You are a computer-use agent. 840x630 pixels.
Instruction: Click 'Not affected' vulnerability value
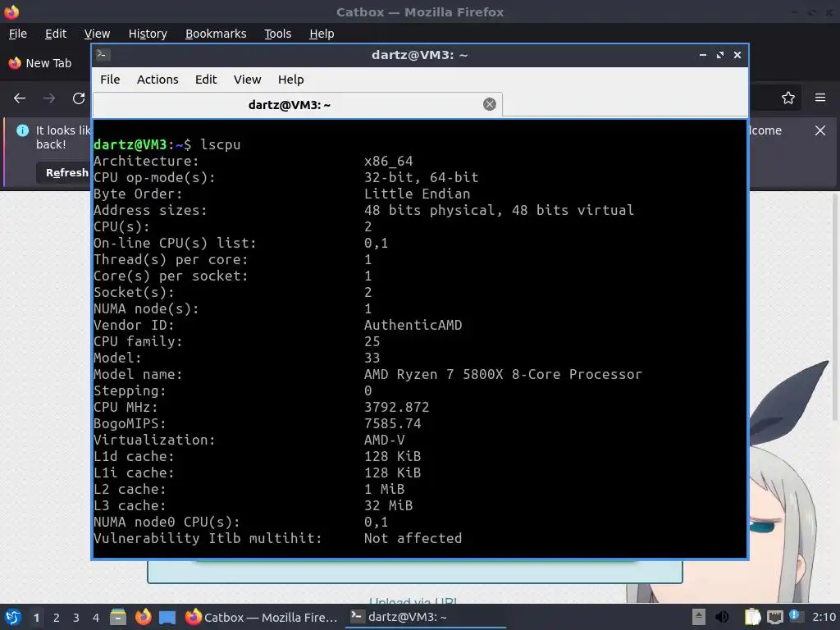tap(413, 538)
